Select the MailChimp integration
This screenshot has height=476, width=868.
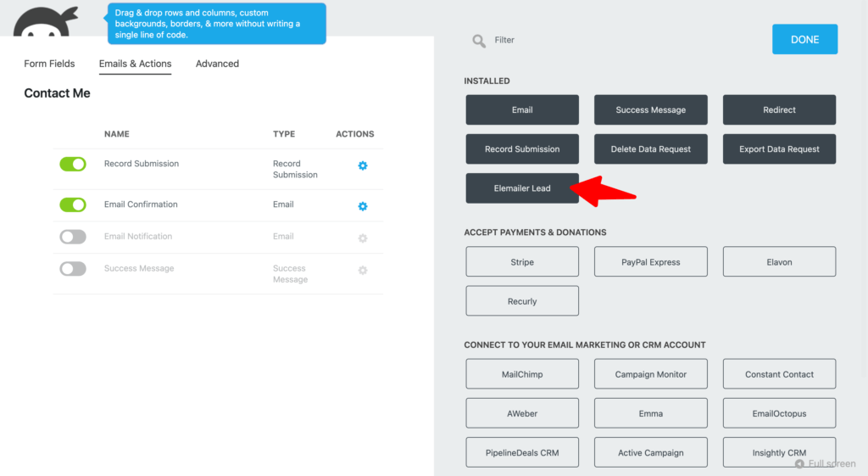coord(522,374)
